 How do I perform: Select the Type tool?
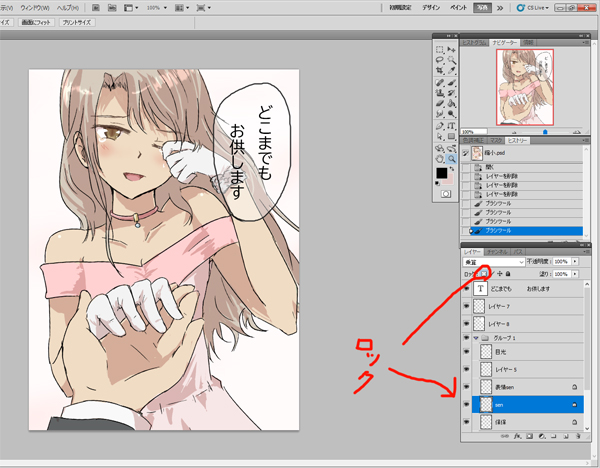[452, 126]
